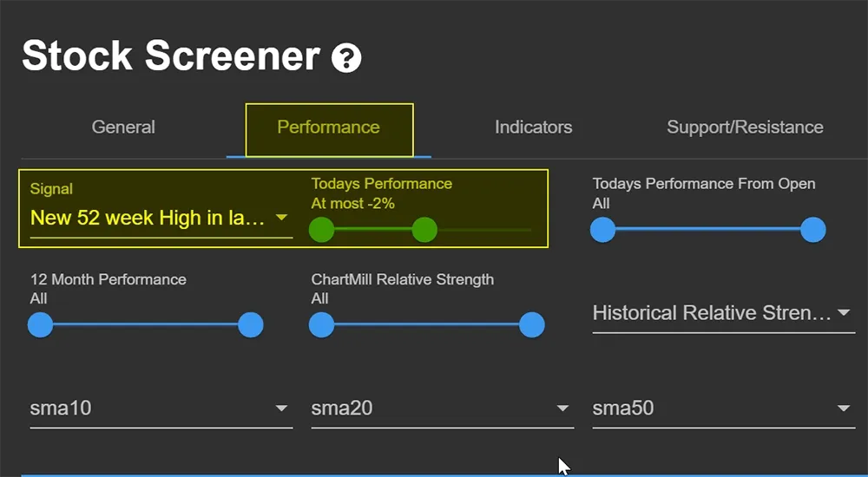
Task: Click ChartMill Relative Strength left handle
Action: pos(322,325)
